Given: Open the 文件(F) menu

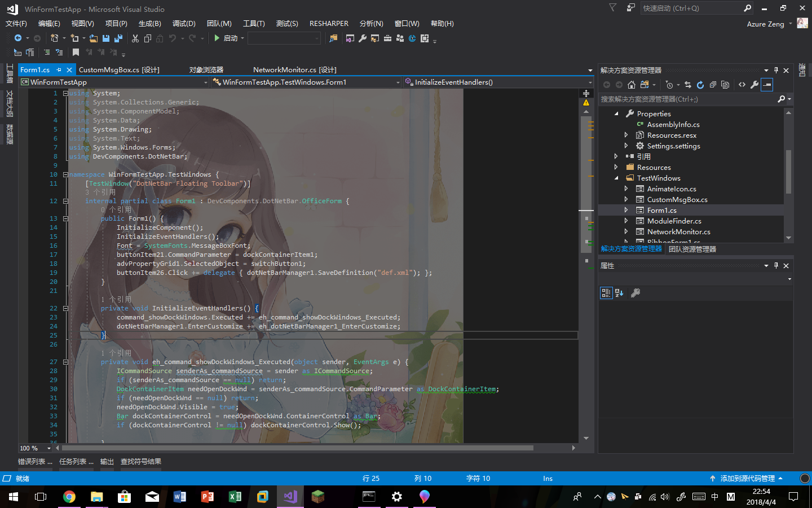Looking at the screenshot, I should (x=16, y=24).
